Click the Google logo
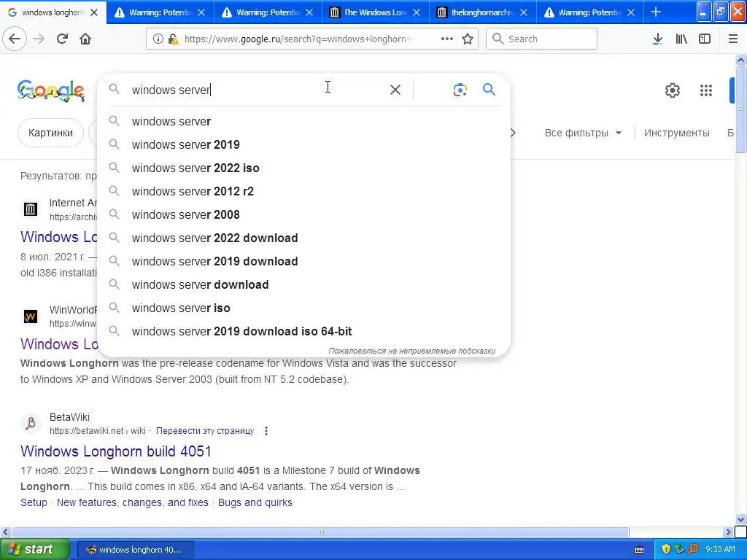The height and width of the screenshot is (560, 747). click(x=51, y=90)
